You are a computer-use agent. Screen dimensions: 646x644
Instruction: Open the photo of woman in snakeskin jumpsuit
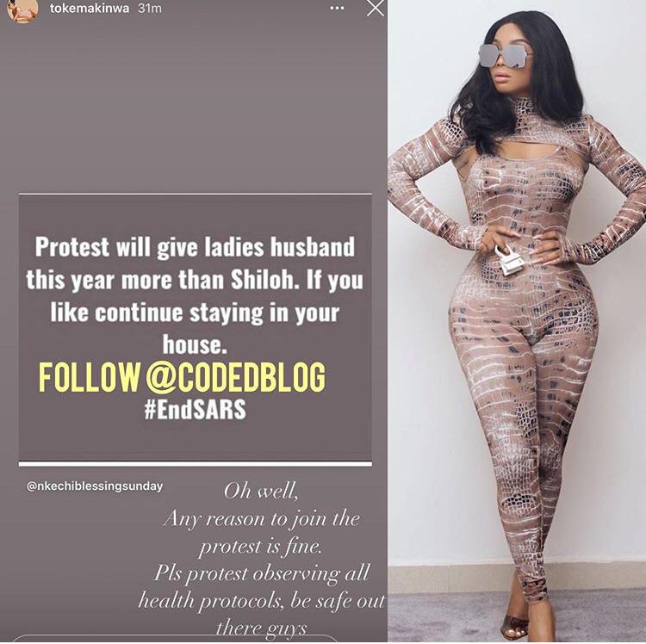517,322
